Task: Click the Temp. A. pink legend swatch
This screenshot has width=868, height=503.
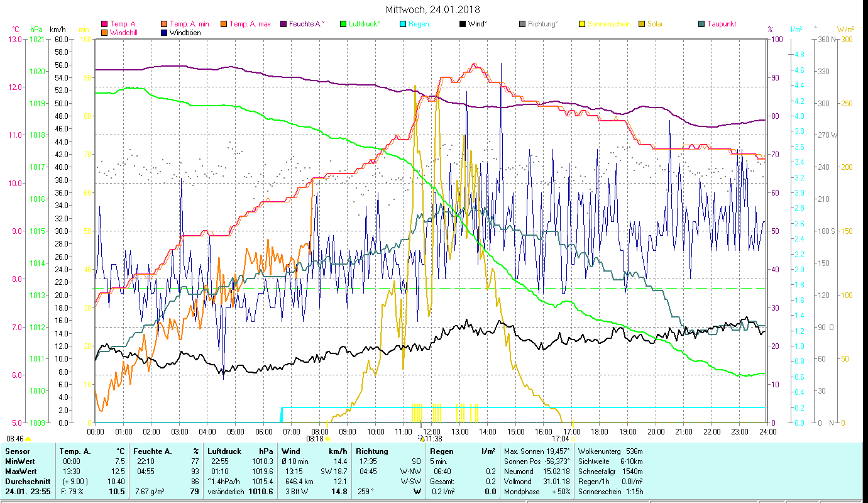Action: coord(104,25)
